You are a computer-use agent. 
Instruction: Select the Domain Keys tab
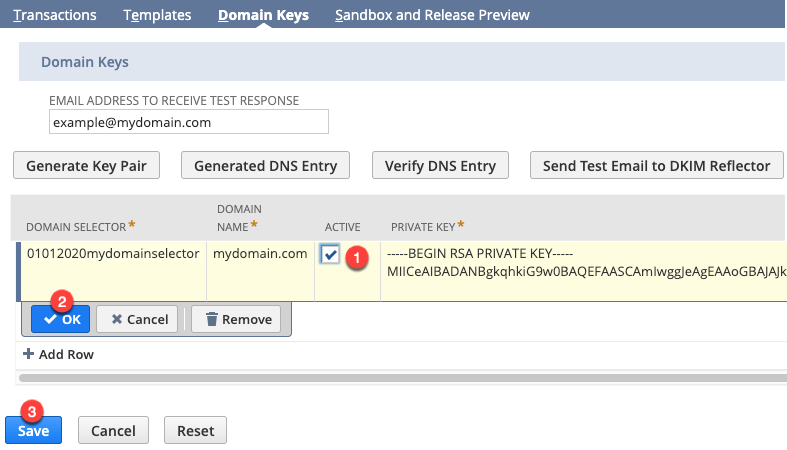(263, 15)
